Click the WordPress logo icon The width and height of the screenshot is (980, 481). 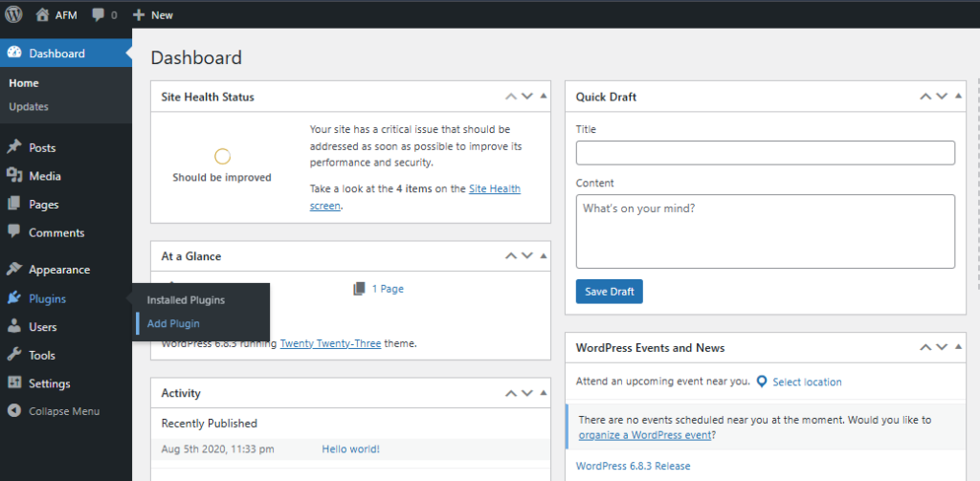[x=14, y=15]
